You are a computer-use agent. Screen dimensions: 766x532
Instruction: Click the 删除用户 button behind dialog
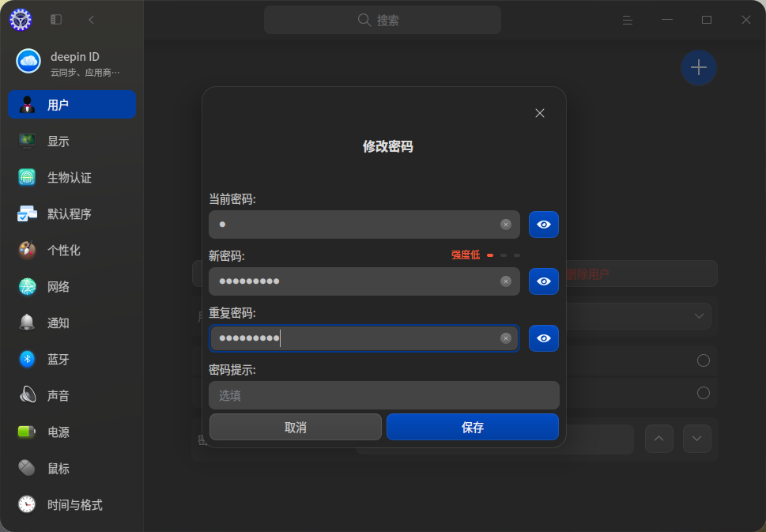(641, 274)
